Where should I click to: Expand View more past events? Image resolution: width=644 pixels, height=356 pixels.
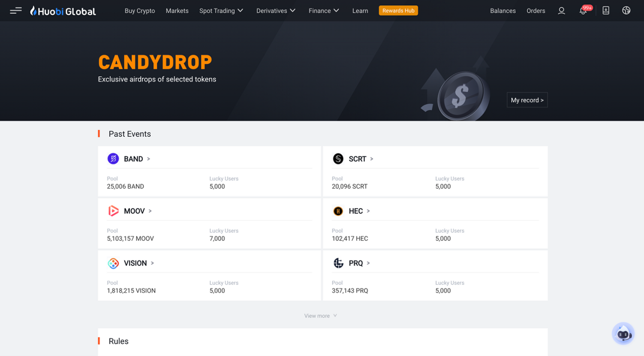pos(320,316)
